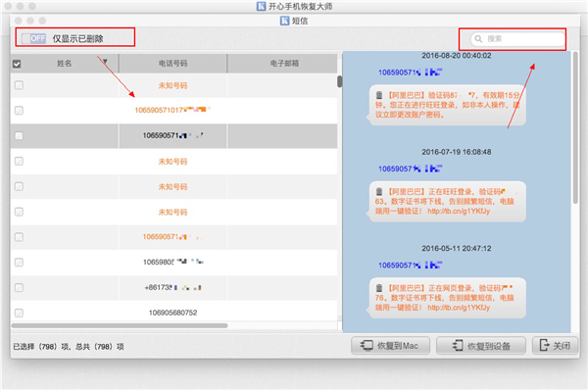Tick checkbox for the 106905680752 row
588x390 pixels.
click(x=19, y=313)
